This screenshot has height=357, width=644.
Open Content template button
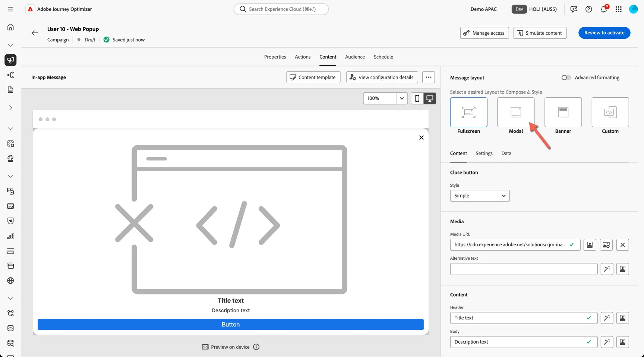(313, 77)
